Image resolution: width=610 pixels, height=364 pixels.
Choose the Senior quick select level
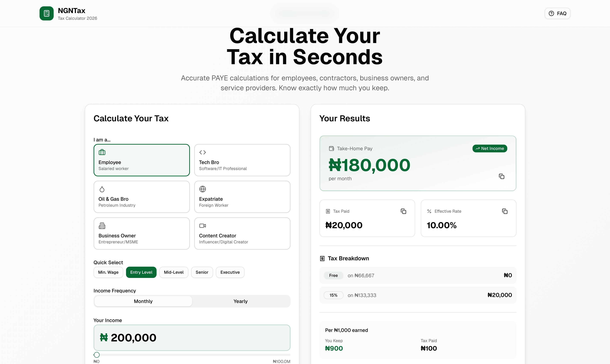tap(202, 272)
